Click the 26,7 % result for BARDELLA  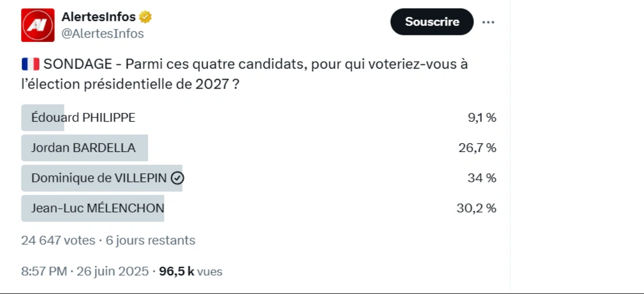pos(477,148)
